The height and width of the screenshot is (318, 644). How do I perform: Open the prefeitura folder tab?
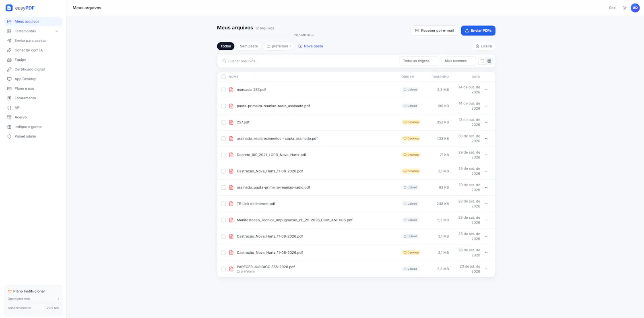click(x=279, y=46)
